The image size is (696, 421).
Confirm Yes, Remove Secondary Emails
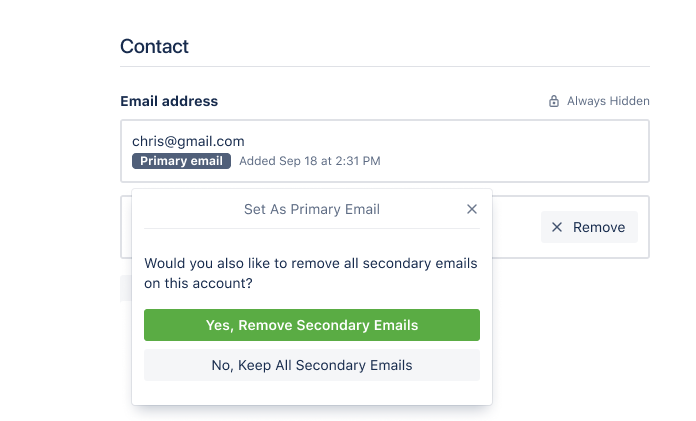click(312, 325)
